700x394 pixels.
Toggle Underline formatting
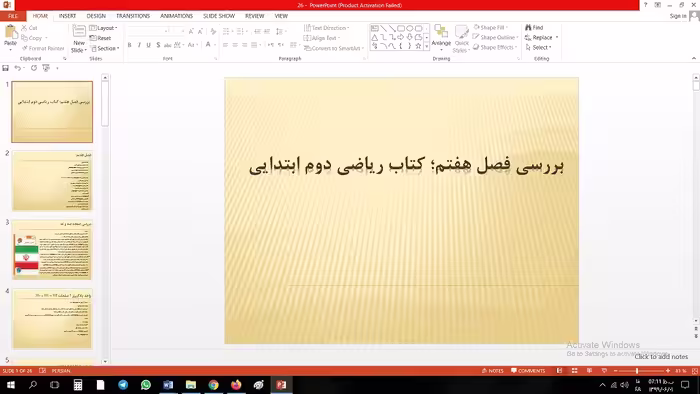tap(149, 45)
